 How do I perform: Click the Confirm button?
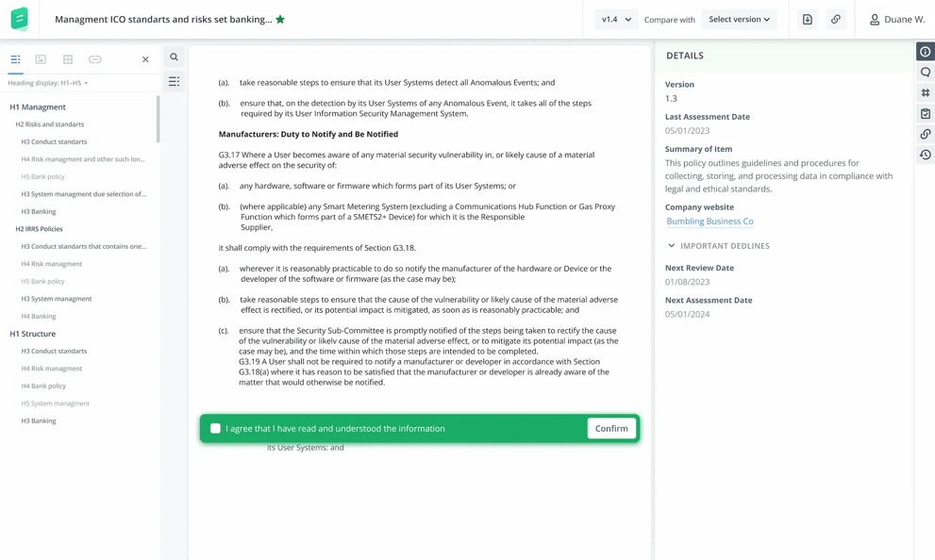point(611,428)
